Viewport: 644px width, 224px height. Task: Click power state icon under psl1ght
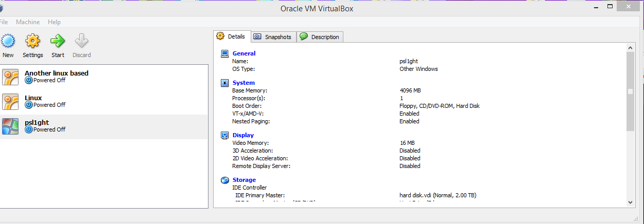29,129
